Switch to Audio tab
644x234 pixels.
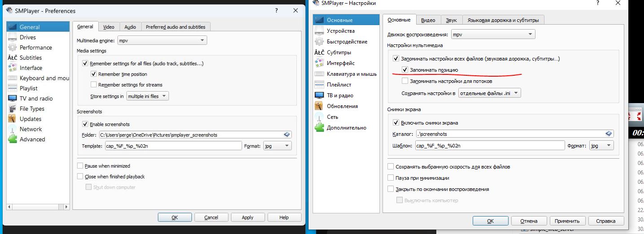tap(130, 27)
